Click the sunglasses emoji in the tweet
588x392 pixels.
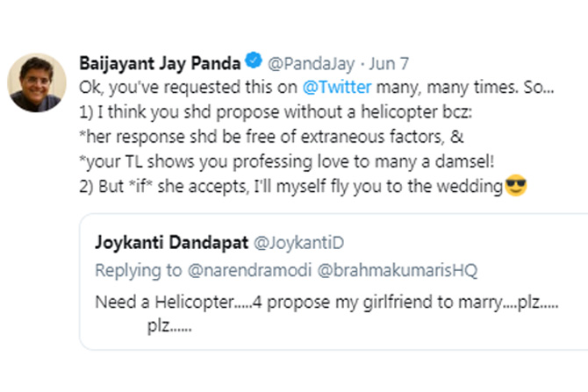point(516,186)
